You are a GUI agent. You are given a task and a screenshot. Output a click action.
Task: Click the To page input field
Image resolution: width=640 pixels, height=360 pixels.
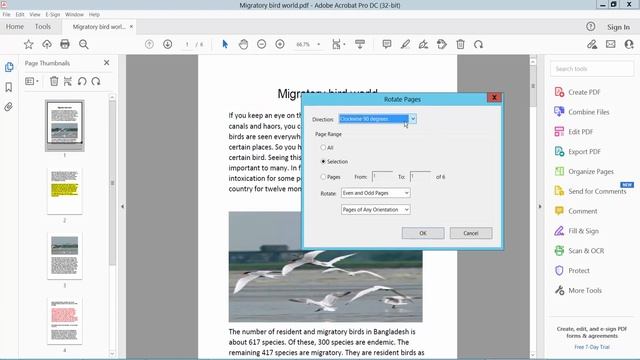point(420,176)
